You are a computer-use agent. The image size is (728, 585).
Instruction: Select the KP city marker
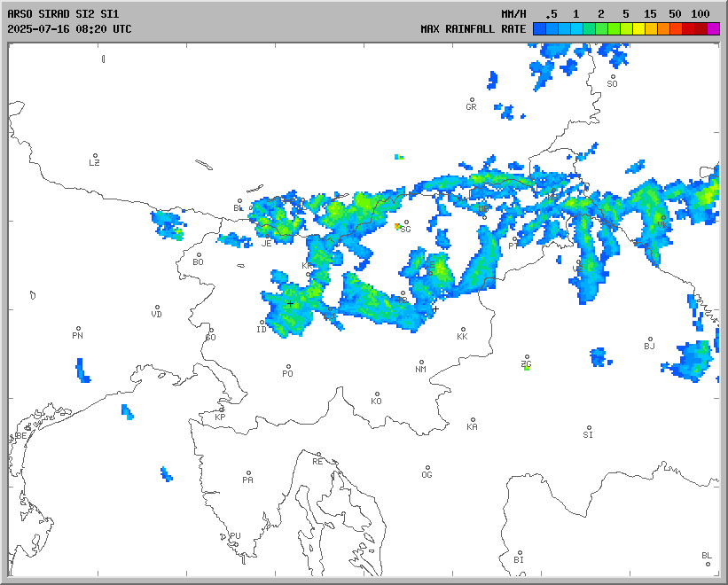[222, 409]
